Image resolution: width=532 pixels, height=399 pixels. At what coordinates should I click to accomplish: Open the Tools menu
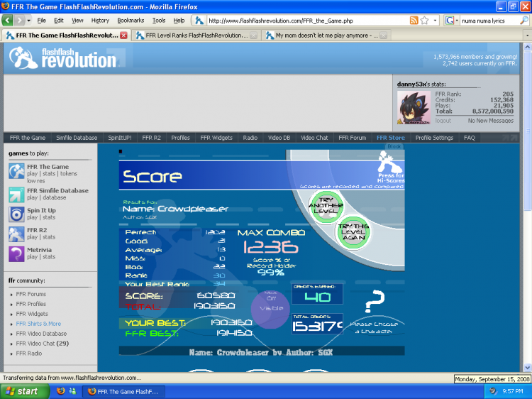[159, 21]
